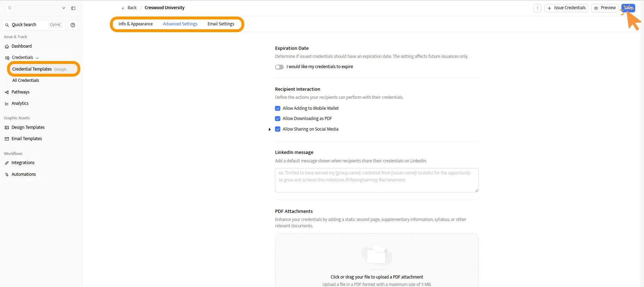
Task: Select the Integrations workflow icon
Action: tap(7, 163)
